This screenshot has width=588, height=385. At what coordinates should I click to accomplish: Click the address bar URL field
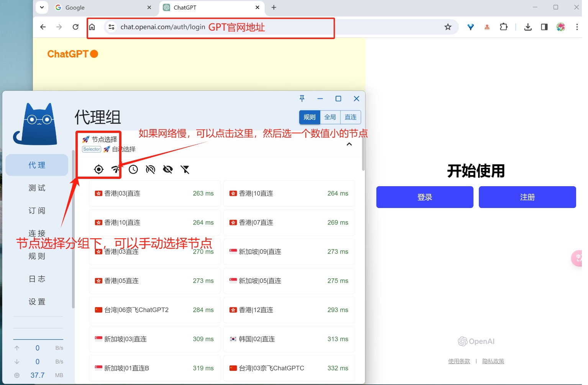(x=281, y=27)
